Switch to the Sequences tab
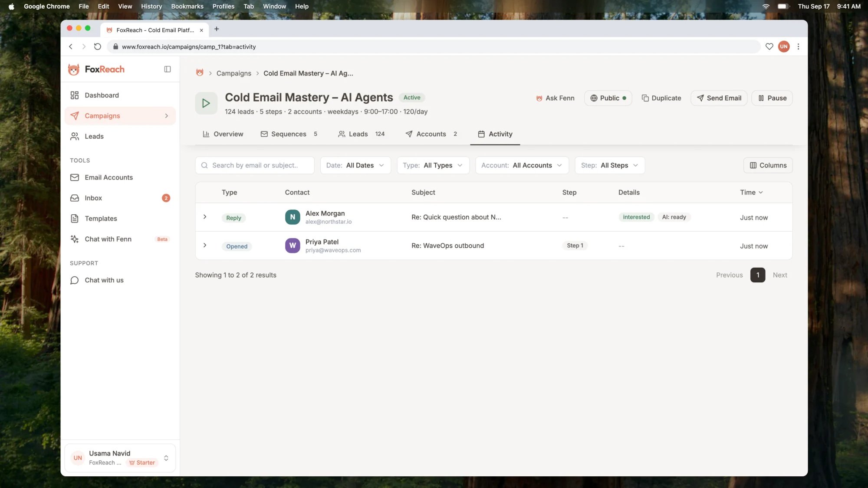The width and height of the screenshot is (868, 488). (289, 134)
